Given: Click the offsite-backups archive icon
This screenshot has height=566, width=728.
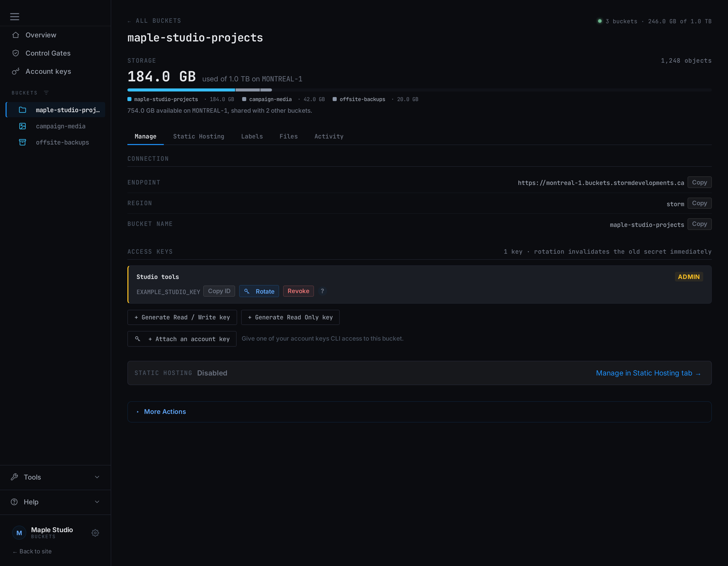Looking at the screenshot, I should [x=23, y=142].
